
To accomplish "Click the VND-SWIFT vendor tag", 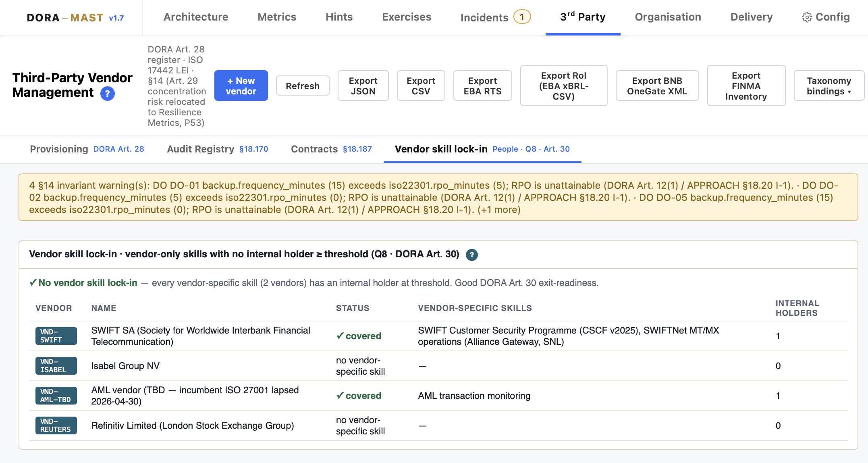I will 56,336.
